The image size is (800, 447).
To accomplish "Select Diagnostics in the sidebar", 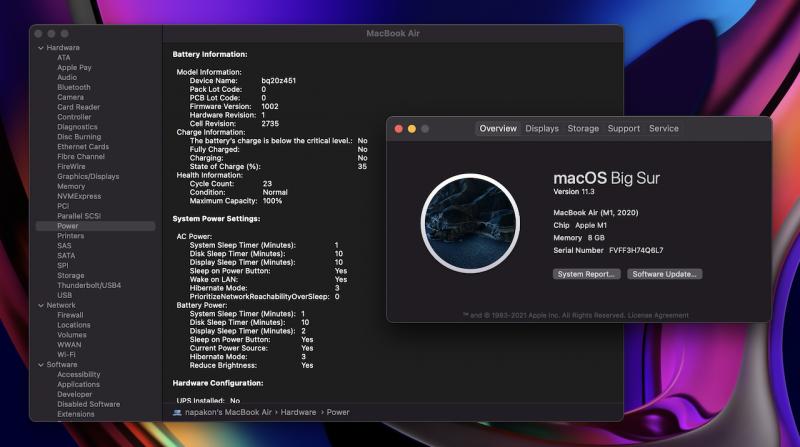I will [77, 127].
